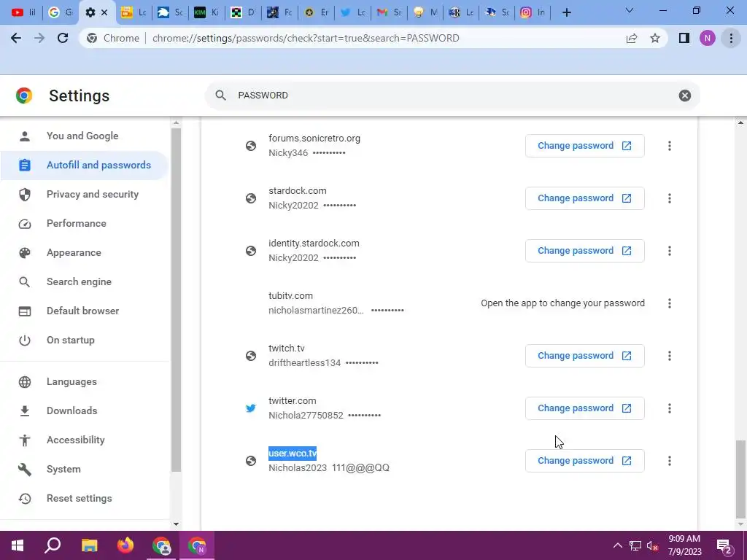The height and width of the screenshot is (560, 747).
Task: Click the main page scrollbar thumb
Action: (740, 478)
